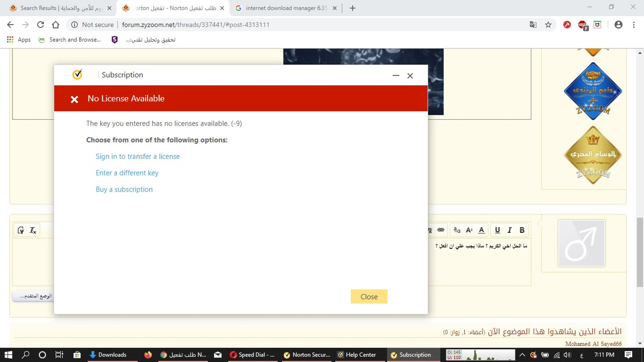Show hidden system tray icons
The image size is (644, 362).
522,354
